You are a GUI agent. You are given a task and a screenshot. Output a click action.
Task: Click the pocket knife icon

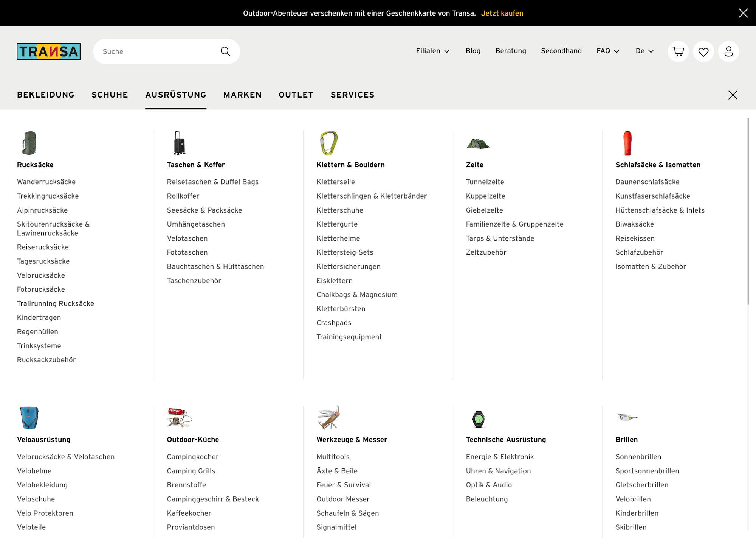329,418
